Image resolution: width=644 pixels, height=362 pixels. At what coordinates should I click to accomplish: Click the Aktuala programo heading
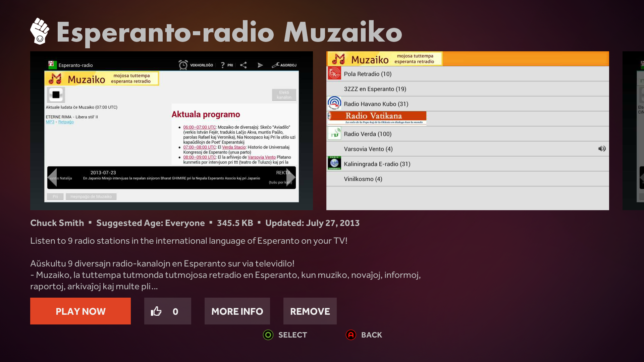click(206, 114)
